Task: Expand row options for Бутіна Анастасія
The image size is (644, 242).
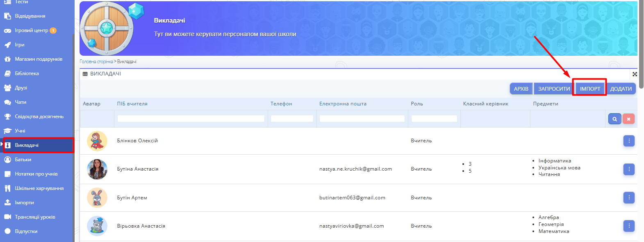Action: point(629,169)
